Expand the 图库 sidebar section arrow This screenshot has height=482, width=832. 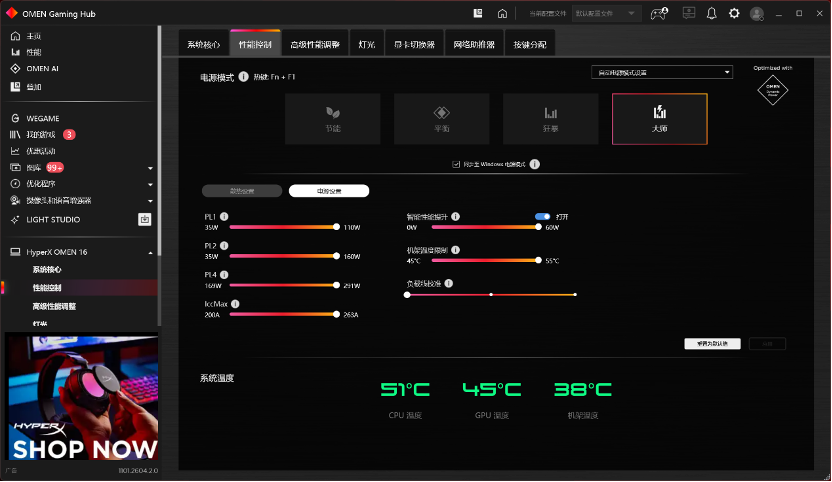tap(150, 168)
